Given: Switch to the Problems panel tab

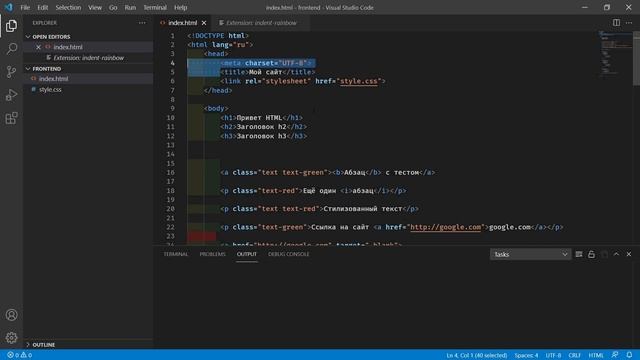Looking at the screenshot, I should (x=213, y=254).
